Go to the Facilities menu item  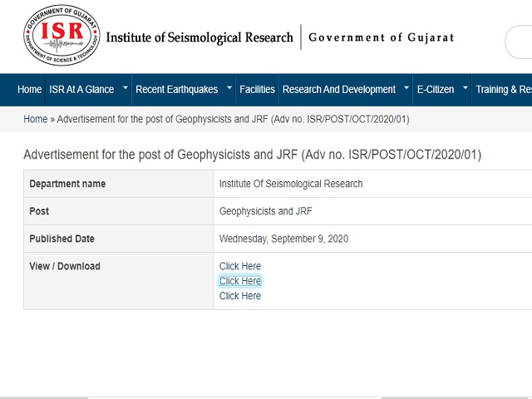click(x=257, y=90)
